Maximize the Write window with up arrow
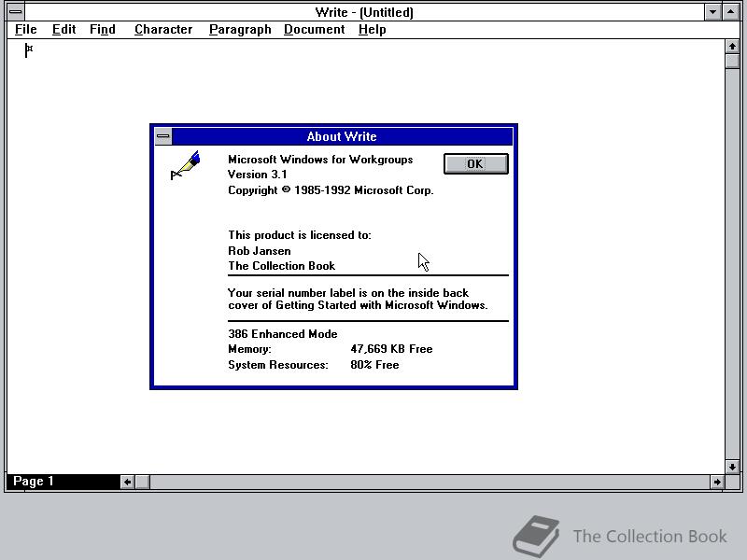This screenshot has height=560, width=747. point(731,12)
